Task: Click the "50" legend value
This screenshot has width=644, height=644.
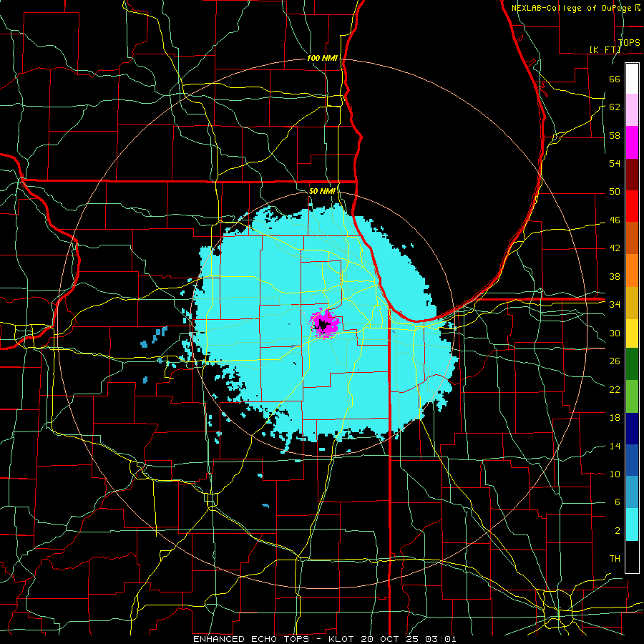Action: [615, 192]
